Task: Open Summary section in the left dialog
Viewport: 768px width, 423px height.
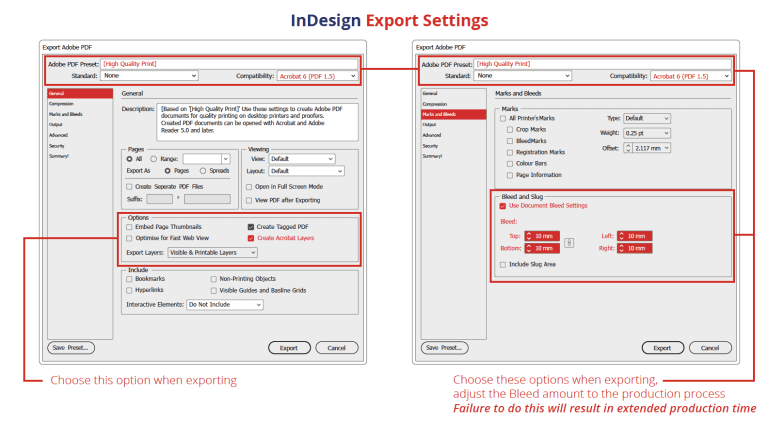Action: [59, 156]
